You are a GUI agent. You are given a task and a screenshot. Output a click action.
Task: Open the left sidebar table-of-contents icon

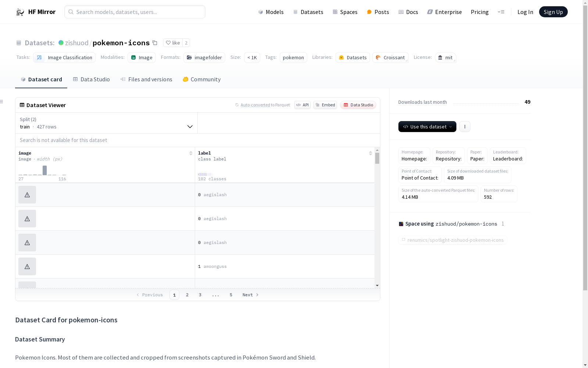[x=2, y=102]
